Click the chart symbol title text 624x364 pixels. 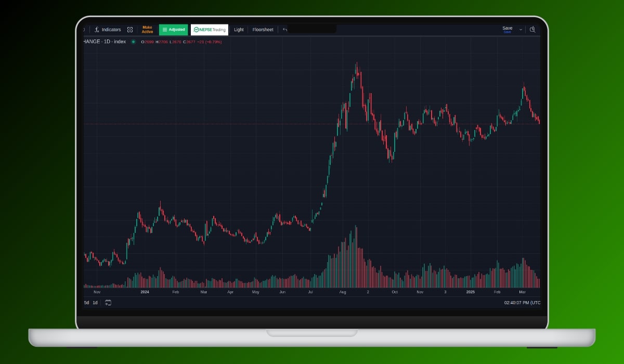coord(105,42)
